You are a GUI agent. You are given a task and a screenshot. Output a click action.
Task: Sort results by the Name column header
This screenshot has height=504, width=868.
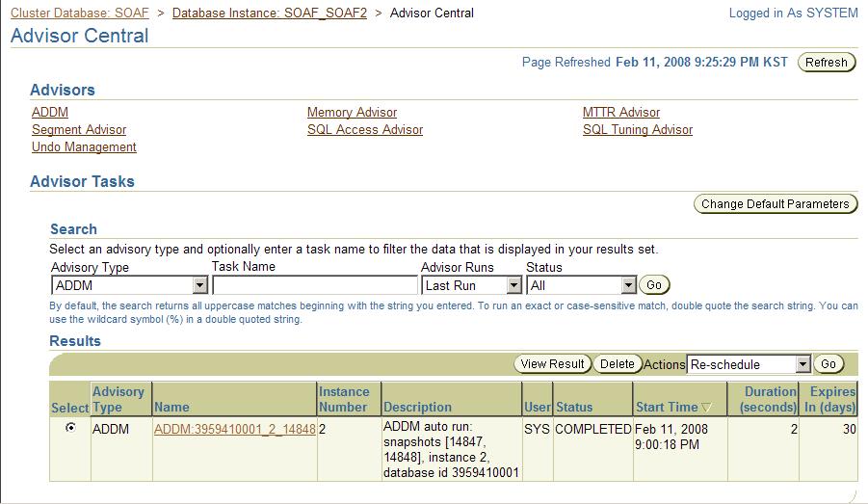tap(171, 407)
